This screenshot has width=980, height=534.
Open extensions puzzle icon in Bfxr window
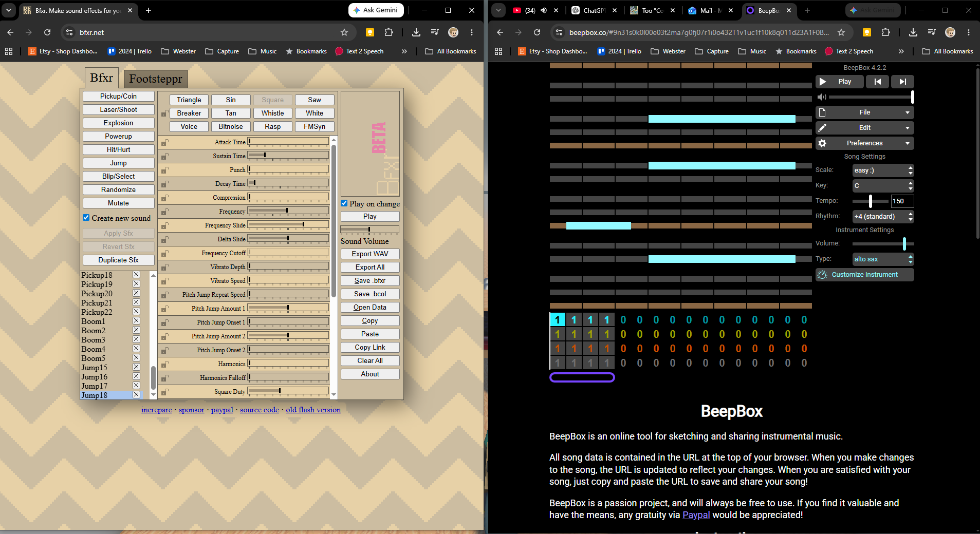(389, 32)
